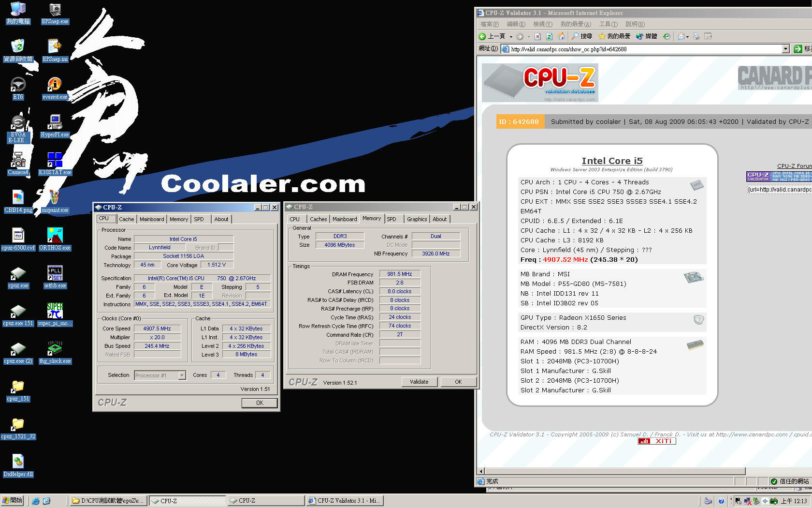Click the Intel Core i5 heading link
The width and height of the screenshot is (812, 508).
[612, 161]
